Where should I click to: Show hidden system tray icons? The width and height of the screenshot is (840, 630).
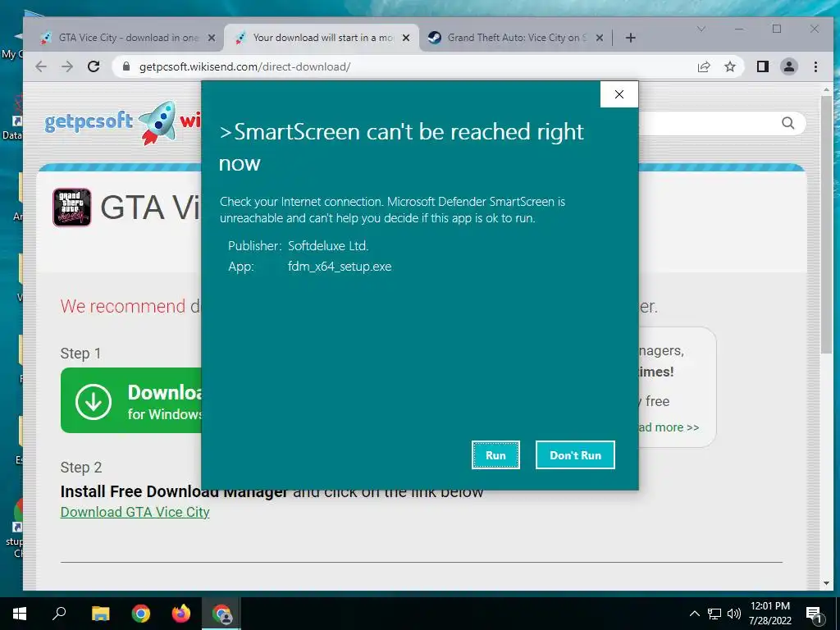pos(694,614)
